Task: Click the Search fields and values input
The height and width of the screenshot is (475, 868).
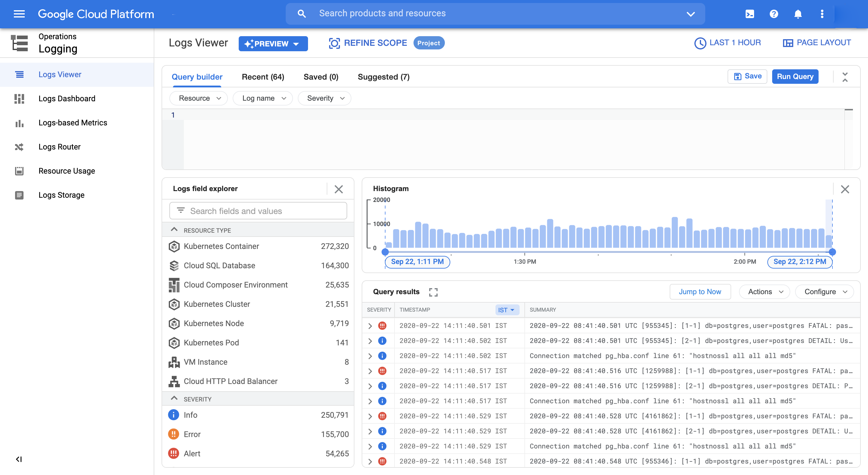Action: pos(258,211)
